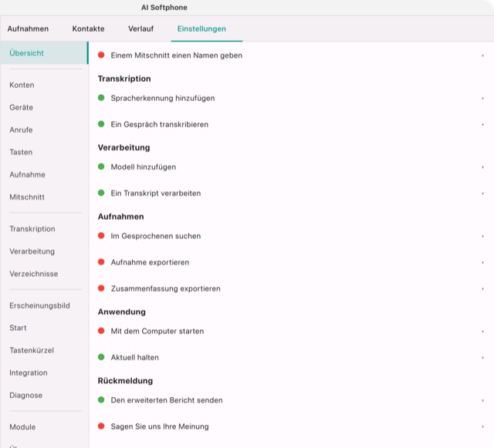494x448 pixels.
Task: Click green status dot of 'Spracherkennung hinzufügen'
Action: [101, 98]
